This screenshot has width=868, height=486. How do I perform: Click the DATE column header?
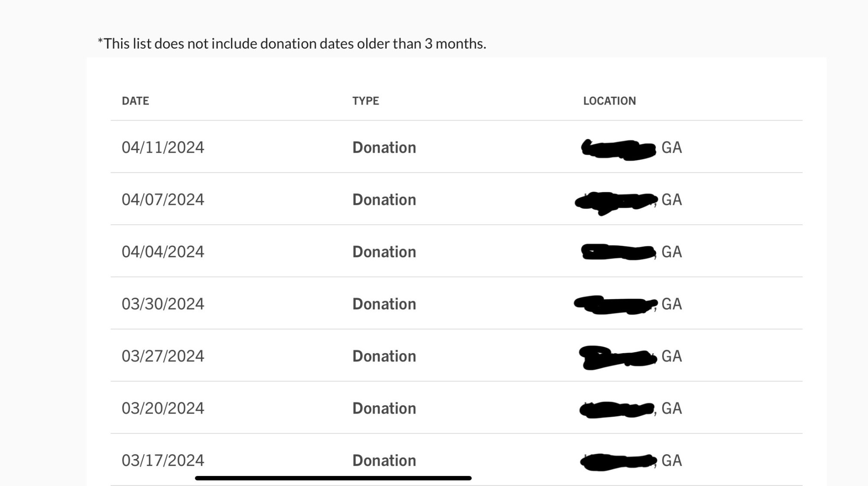[x=135, y=101]
